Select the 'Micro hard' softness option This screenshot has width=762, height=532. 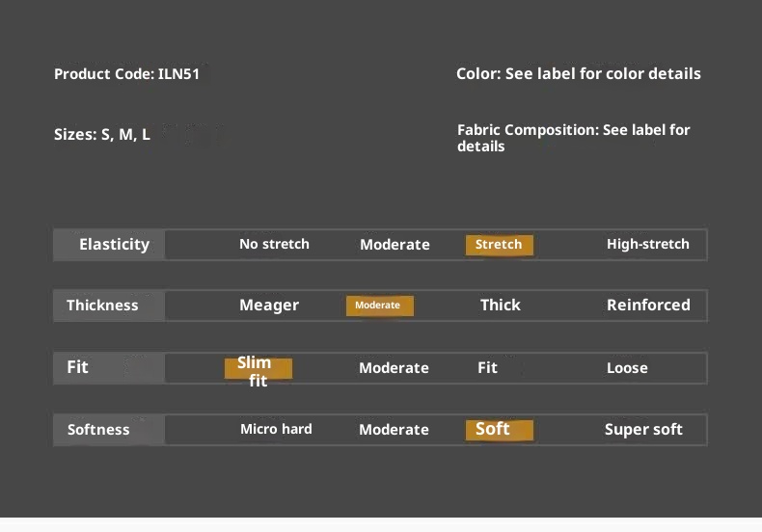pyautogui.click(x=276, y=430)
